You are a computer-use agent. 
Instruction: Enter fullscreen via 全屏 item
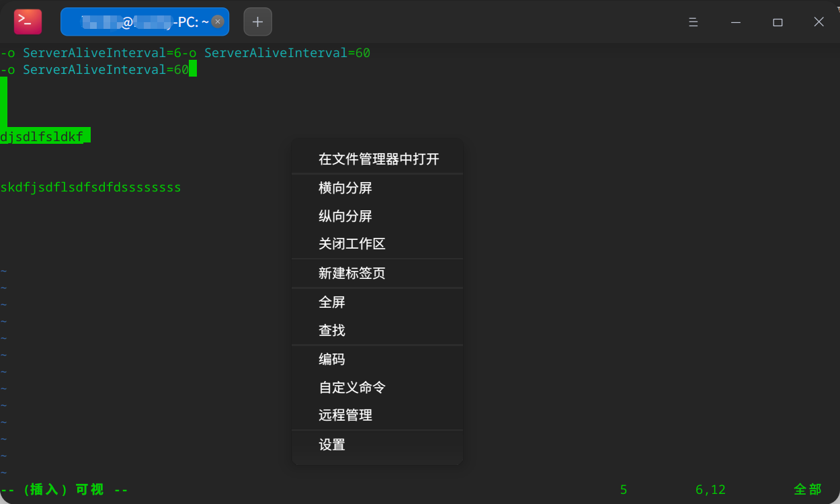click(x=378, y=302)
